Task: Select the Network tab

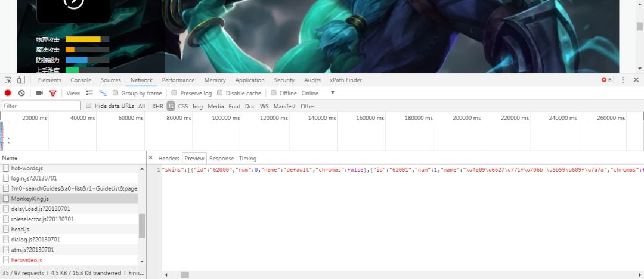Action: (141, 80)
